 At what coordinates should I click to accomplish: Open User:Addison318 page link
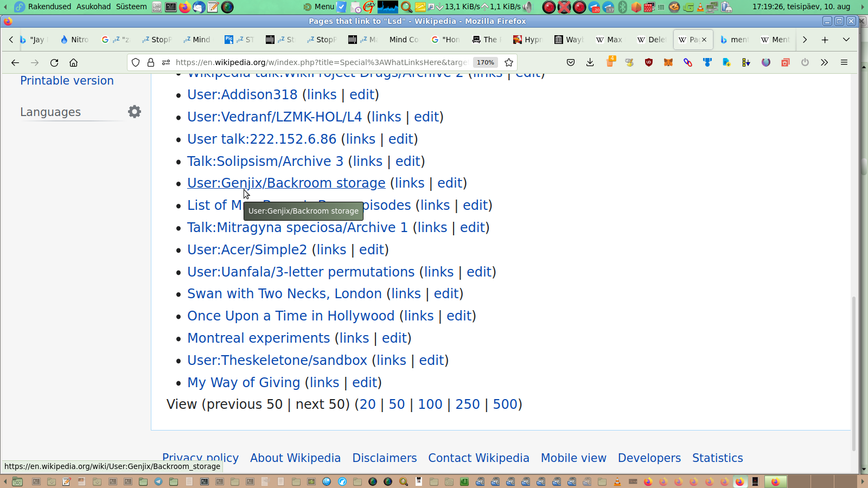point(242,94)
